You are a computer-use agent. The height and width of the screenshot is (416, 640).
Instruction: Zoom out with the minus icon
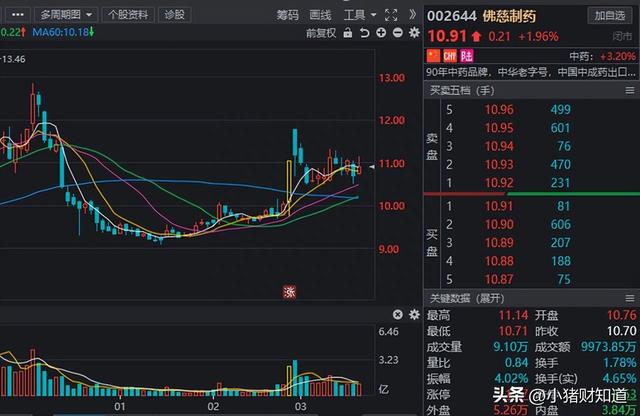(398, 33)
